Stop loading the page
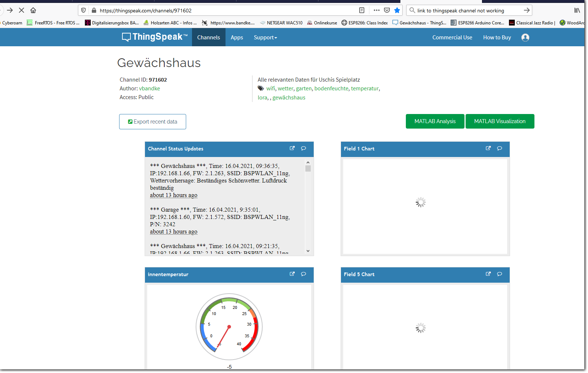 [x=21, y=10]
